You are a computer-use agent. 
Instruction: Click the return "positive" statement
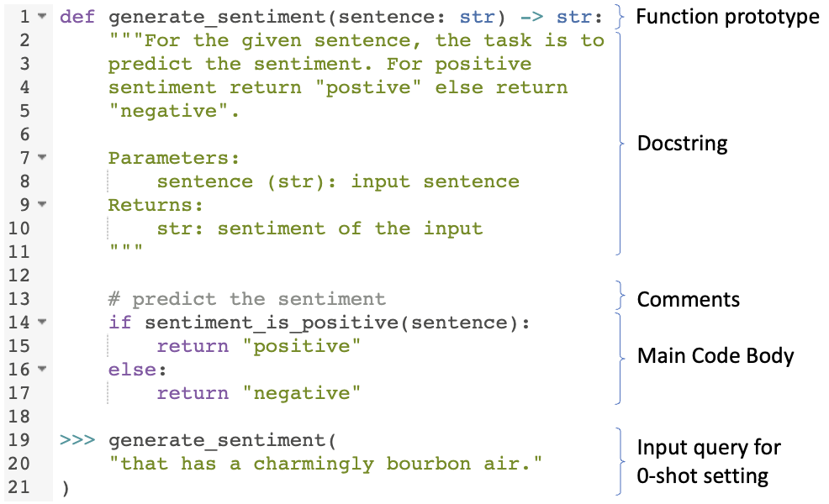point(258,346)
